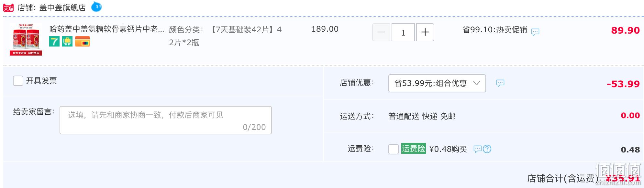Viewport: 644px width, 188px height.
Task: Check the 开具发票 invoice checkbox
Action: point(18,81)
